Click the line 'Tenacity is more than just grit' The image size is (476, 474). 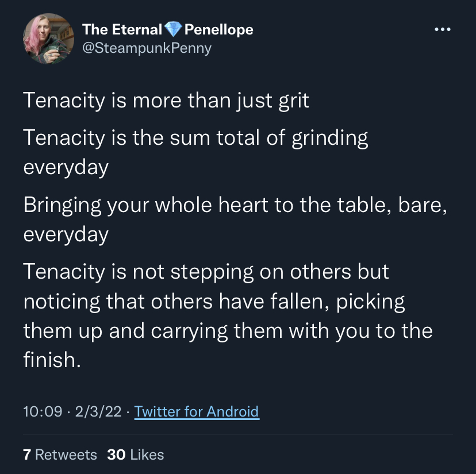(166, 101)
